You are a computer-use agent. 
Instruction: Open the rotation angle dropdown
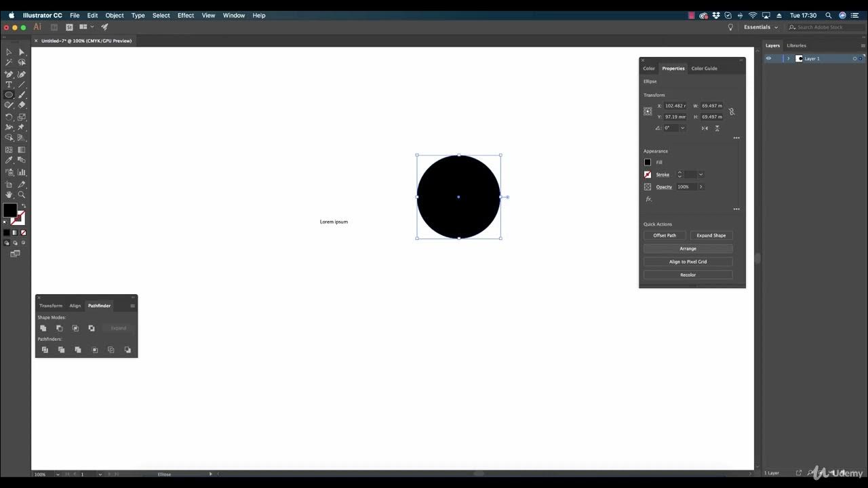(x=682, y=128)
